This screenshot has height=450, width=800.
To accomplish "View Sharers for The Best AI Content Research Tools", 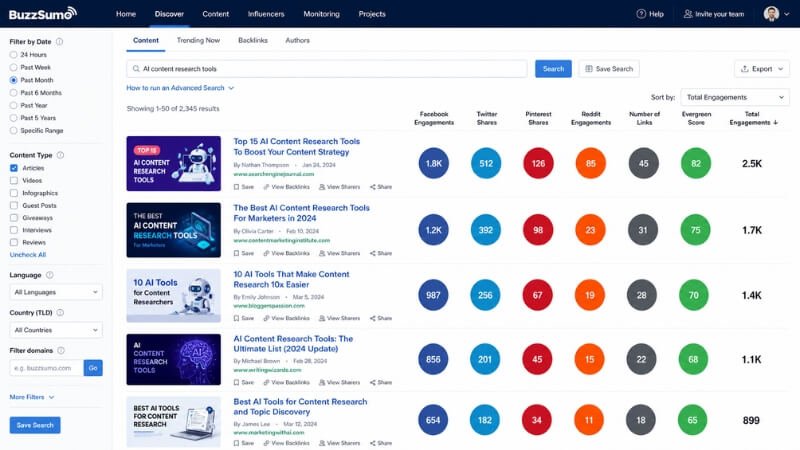I will (339, 253).
